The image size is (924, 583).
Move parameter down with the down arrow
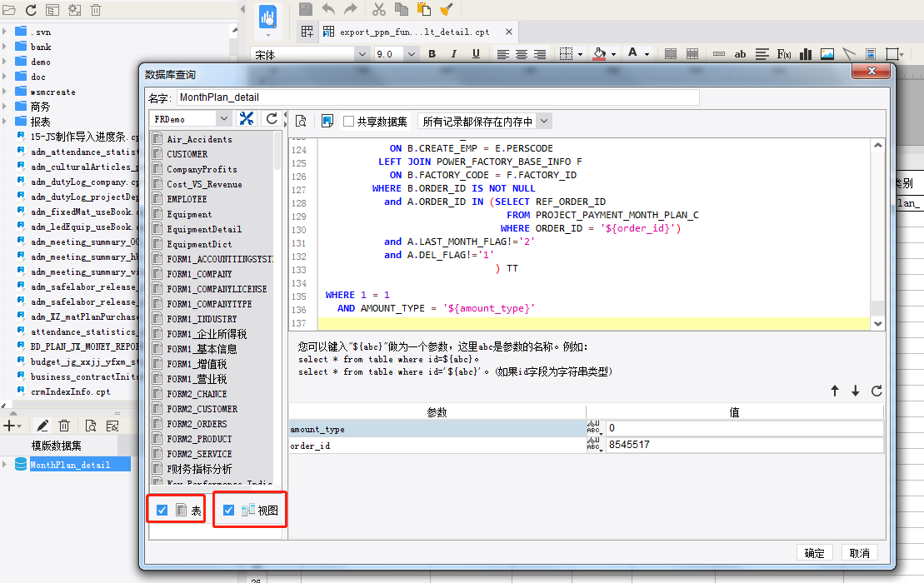pyautogui.click(x=855, y=391)
